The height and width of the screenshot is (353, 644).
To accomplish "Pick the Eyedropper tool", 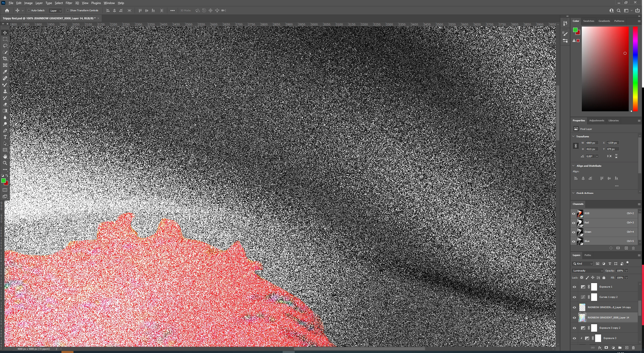I will click(5, 72).
